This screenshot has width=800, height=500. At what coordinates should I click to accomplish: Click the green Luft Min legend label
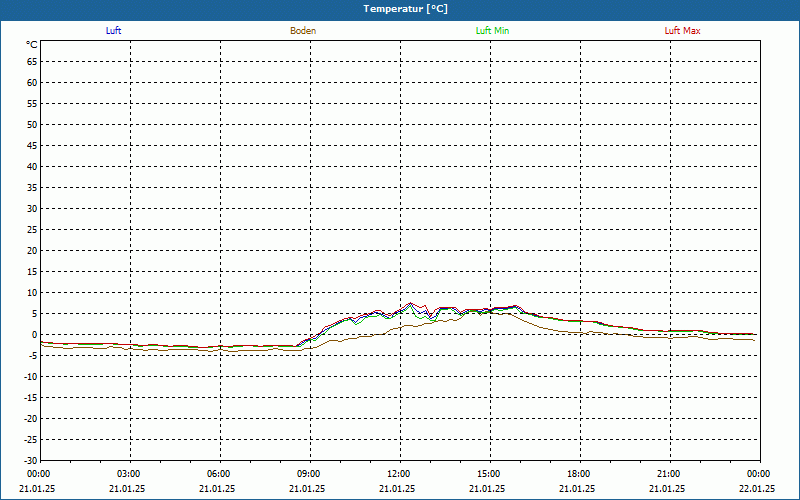click(x=492, y=31)
